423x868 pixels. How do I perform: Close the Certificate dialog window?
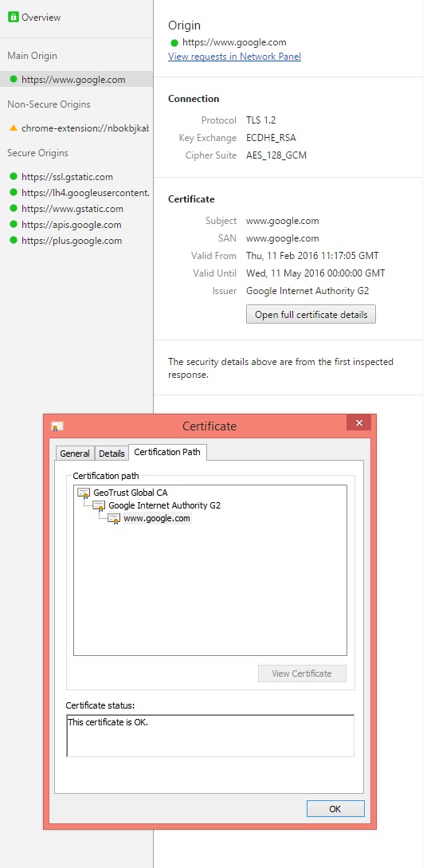point(358,423)
